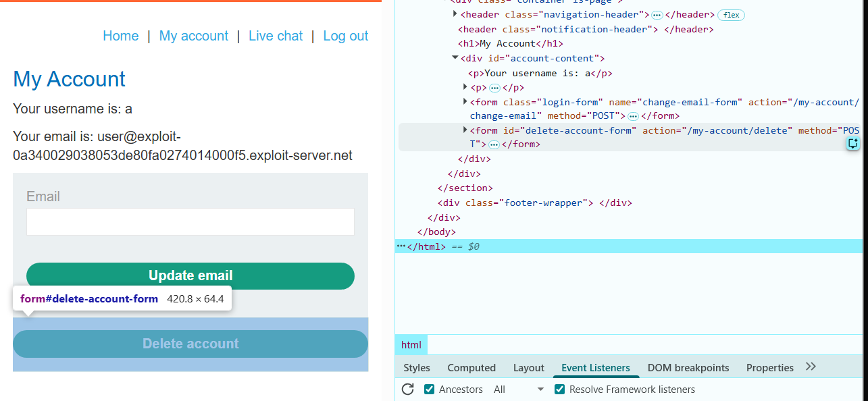Select the 'Your username is: a' p element
This screenshot has width=868, height=401.
click(540, 73)
